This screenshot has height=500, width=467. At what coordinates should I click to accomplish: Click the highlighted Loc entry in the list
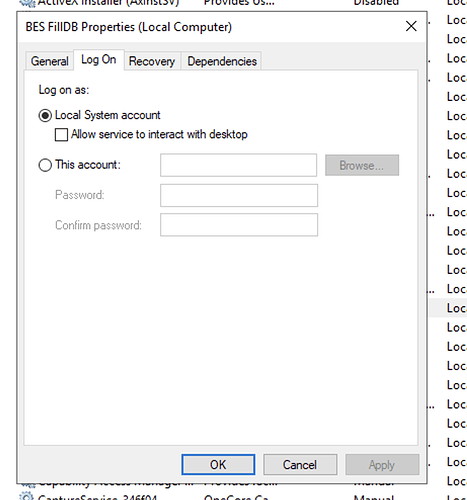pos(456,308)
